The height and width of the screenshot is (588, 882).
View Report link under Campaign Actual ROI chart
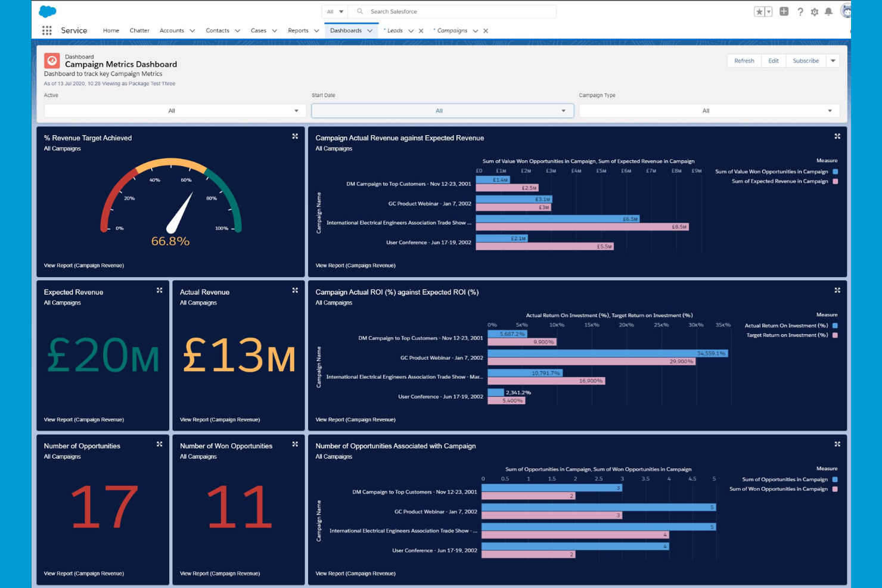click(x=355, y=420)
